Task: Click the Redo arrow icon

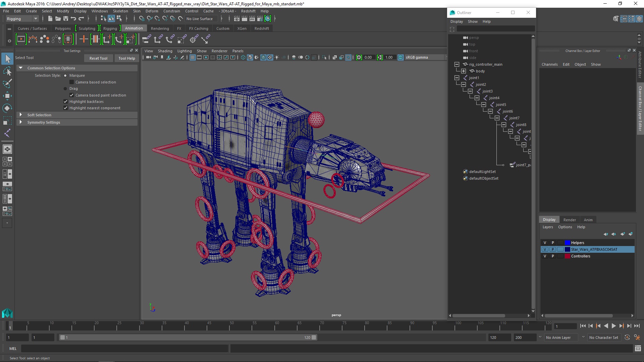Action: tap(81, 19)
